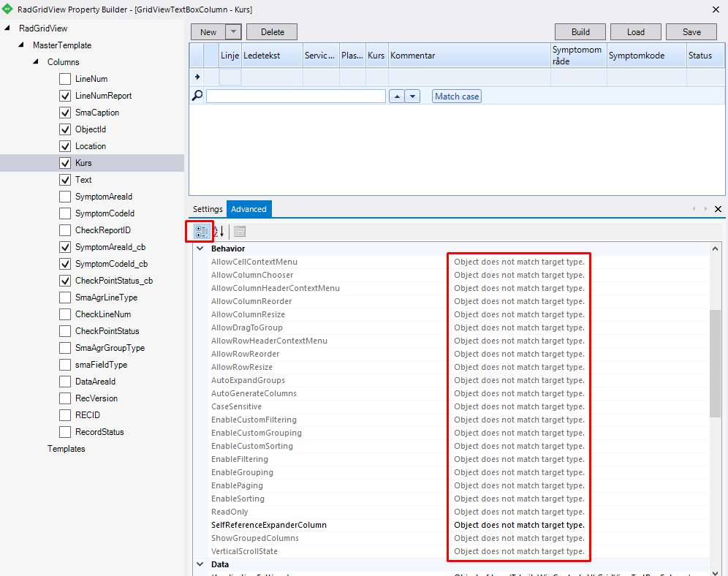This screenshot has width=728, height=576.
Task: Select the smaFieldType tree item
Action: [101, 365]
